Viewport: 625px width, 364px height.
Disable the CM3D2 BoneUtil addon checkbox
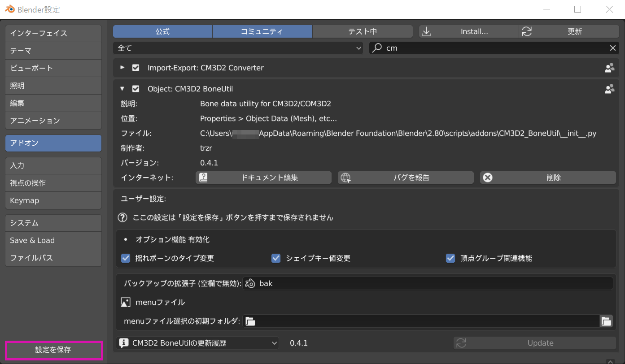pyautogui.click(x=135, y=89)
